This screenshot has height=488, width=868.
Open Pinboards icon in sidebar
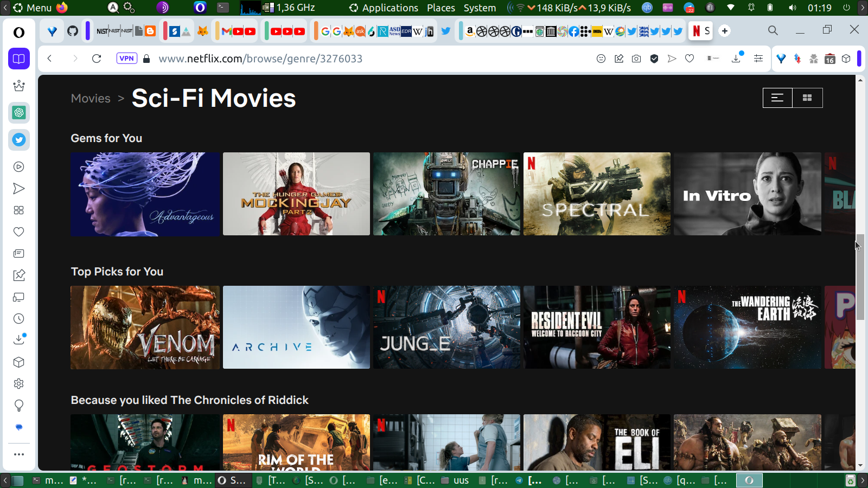tap(19, 275)
